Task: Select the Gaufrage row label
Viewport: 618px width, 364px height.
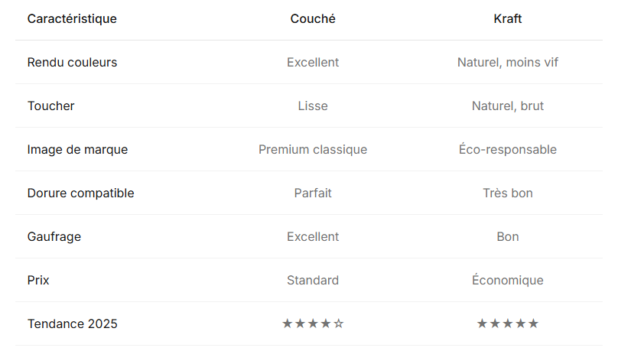Action: (x=54, y=236)
